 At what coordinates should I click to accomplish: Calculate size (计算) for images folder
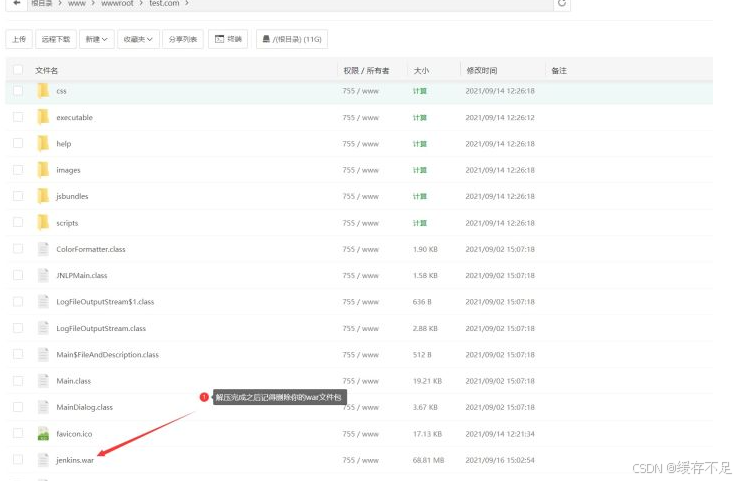pos(420,170)
